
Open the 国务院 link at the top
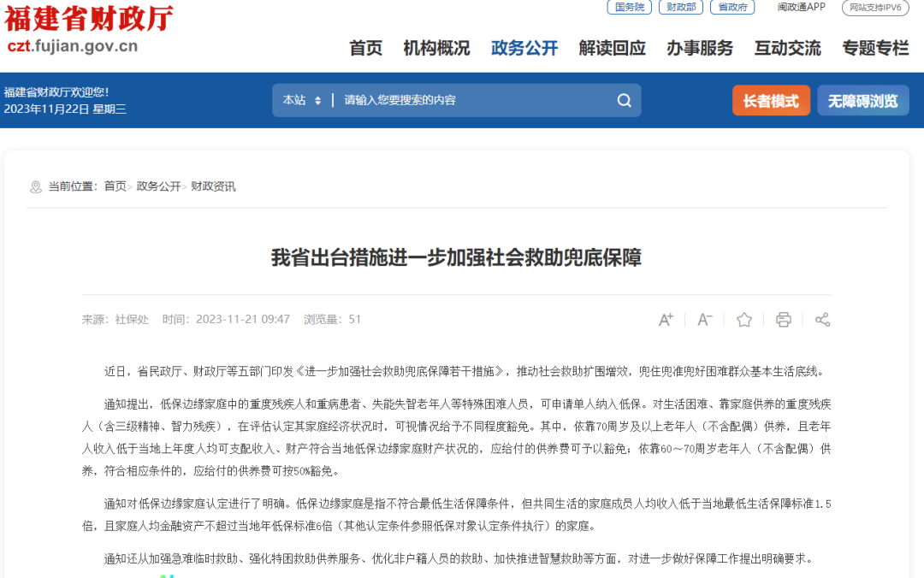629,8
